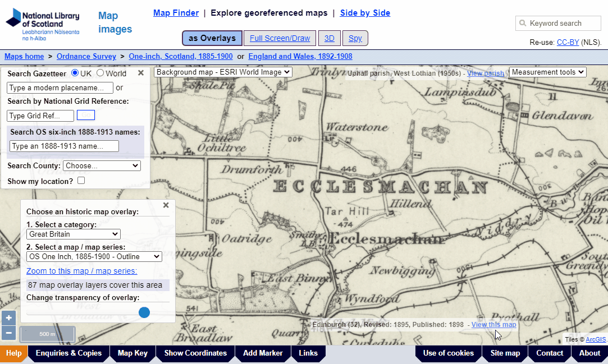Open the Contact tab
Screen dimensions: 608x364
550,353
